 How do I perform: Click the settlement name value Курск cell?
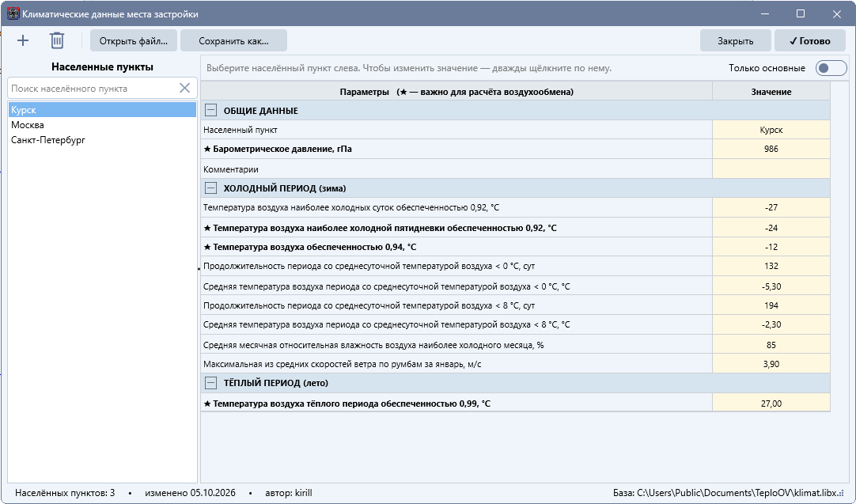click(x=771, y=130)
